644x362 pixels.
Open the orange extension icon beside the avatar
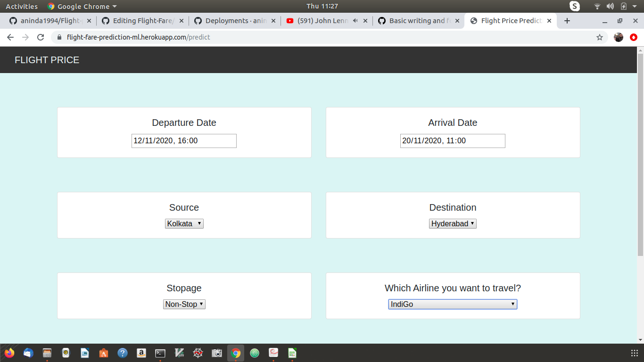634,36
